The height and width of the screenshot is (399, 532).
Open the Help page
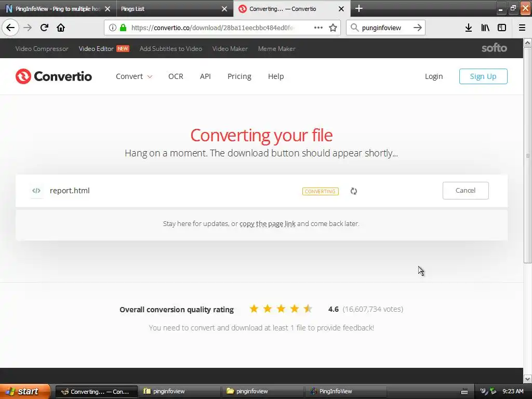tap(276, 76)
